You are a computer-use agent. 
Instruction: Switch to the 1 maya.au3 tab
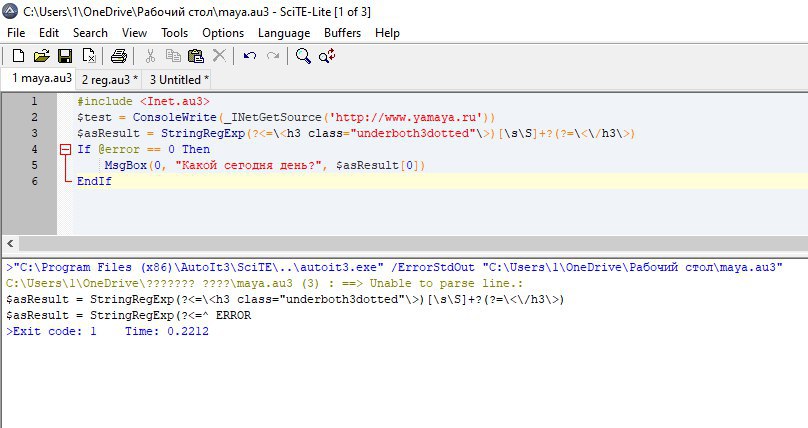(x=39, y=78)
